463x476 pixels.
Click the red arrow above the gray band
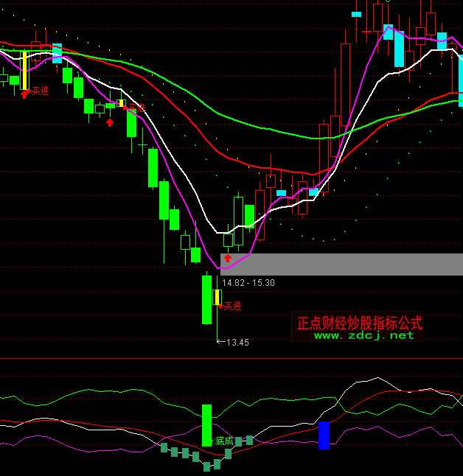pos(228,258)
